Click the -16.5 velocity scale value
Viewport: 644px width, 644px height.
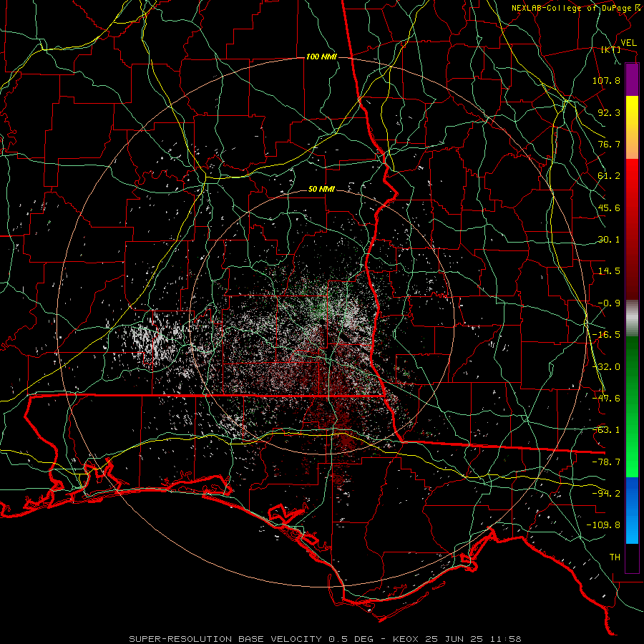606,335
